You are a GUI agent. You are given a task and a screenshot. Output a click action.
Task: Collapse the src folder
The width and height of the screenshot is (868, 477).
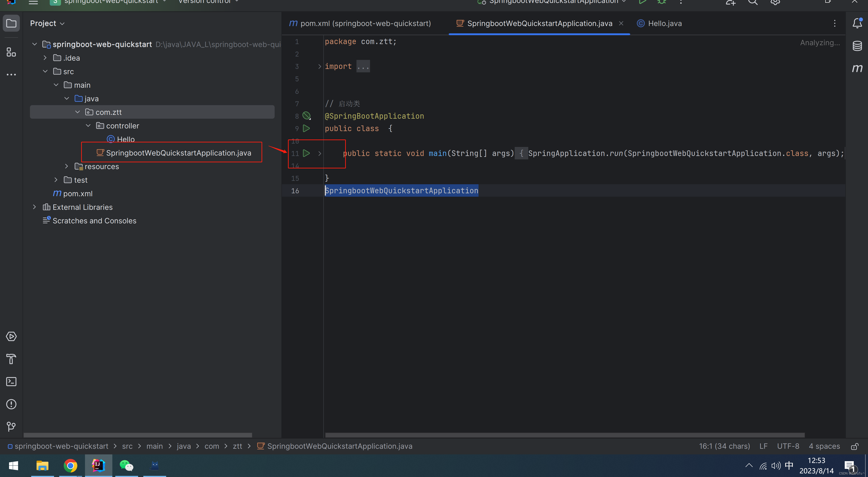tap(45, 71)
